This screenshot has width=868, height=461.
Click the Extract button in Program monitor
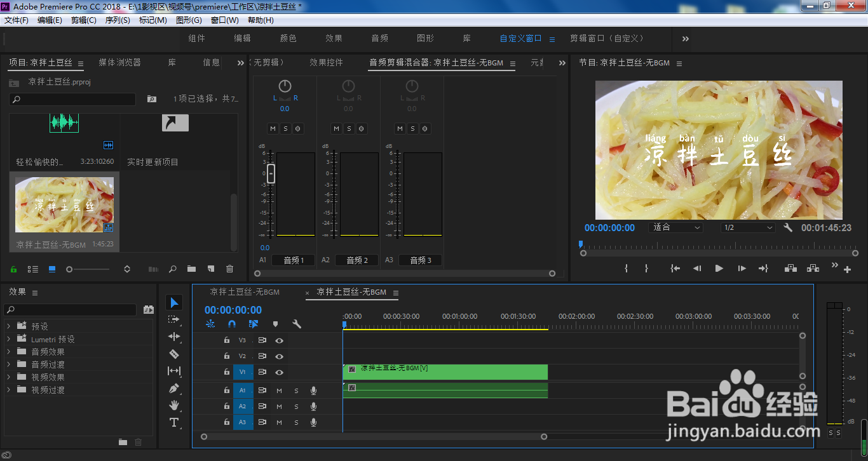813,269
